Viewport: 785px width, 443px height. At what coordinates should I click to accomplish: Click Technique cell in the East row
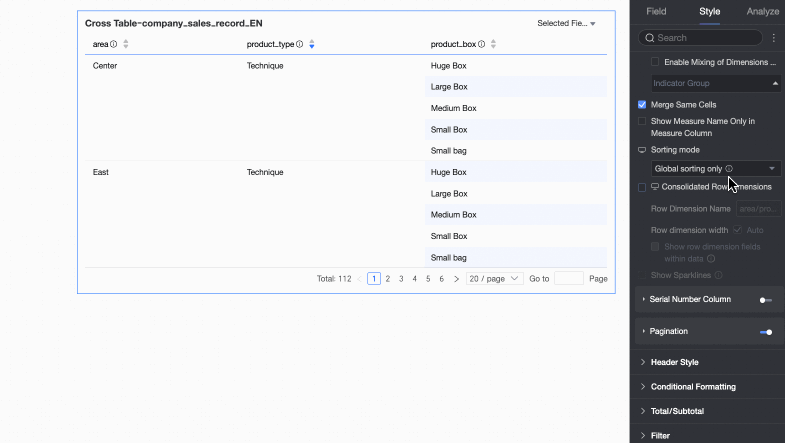(x=265, y=172)
